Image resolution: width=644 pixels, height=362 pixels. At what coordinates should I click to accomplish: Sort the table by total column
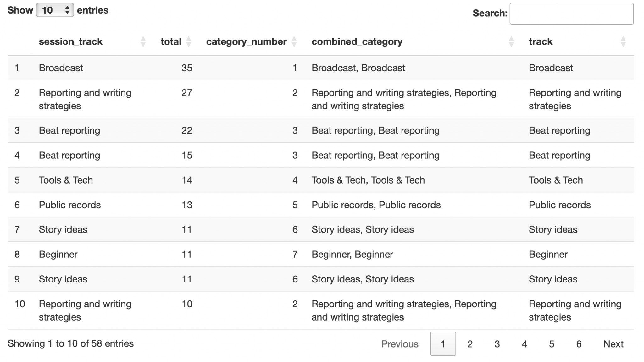pos(171,41)
